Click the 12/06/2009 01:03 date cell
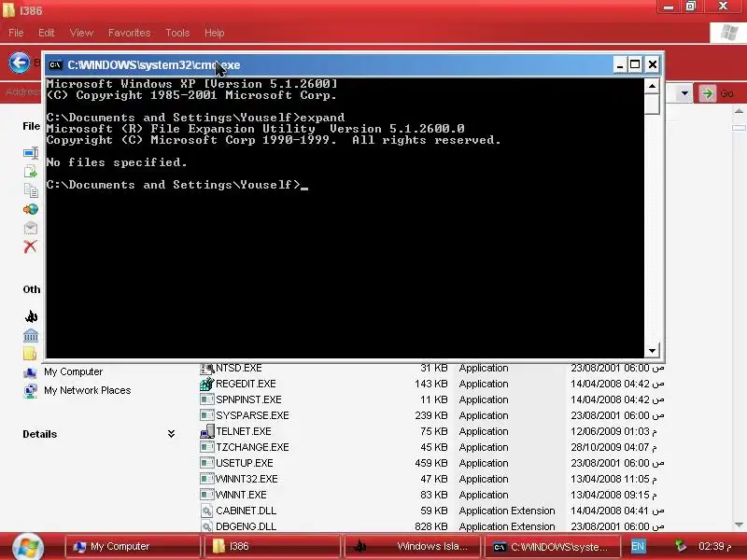The height and width of the screenshot is (560, 747). [613, 431]
